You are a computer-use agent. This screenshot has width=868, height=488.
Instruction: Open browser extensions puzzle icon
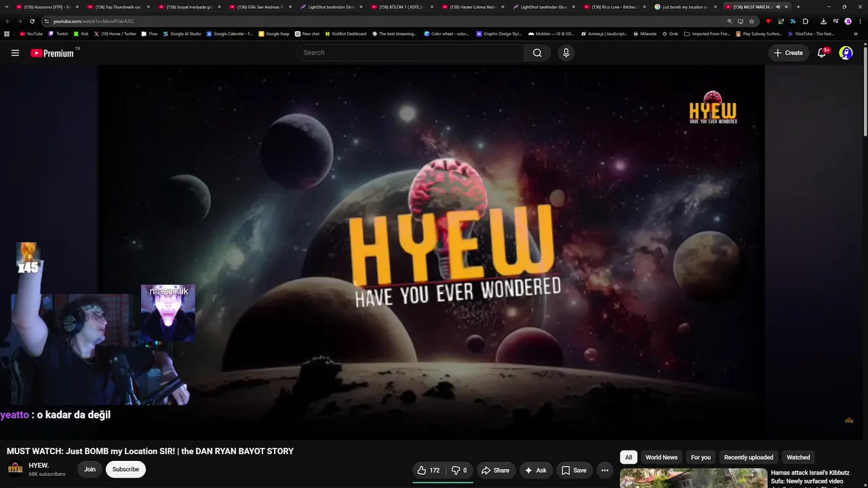pyautogui.click(x=806, y=21)
